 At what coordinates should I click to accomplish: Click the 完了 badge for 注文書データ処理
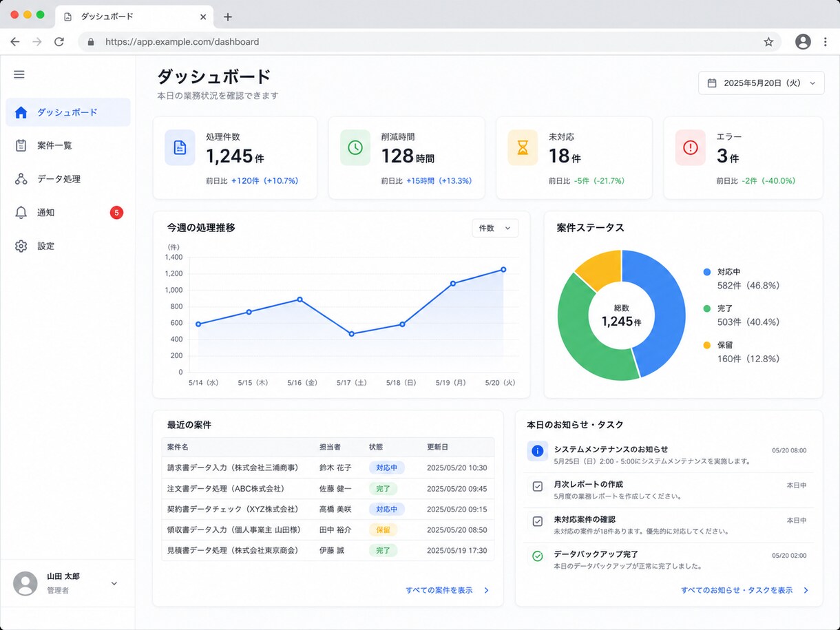click(x=383, y=488)
